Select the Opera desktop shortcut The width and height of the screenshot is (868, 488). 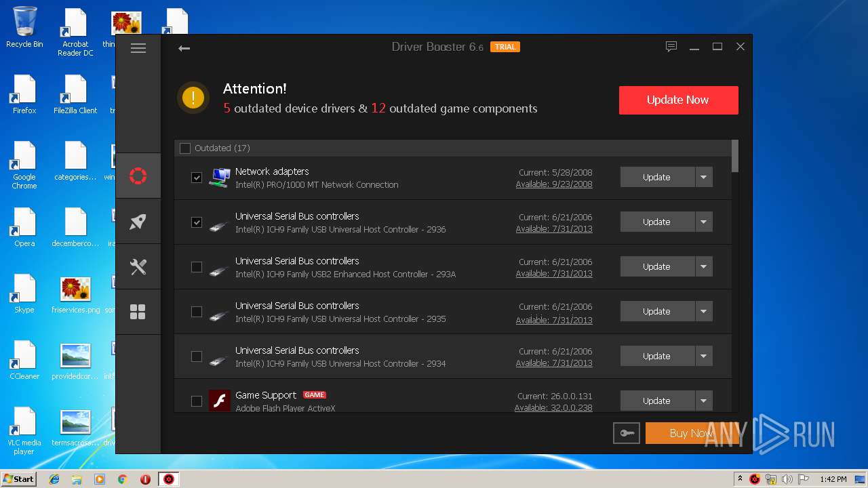point(24,227)
